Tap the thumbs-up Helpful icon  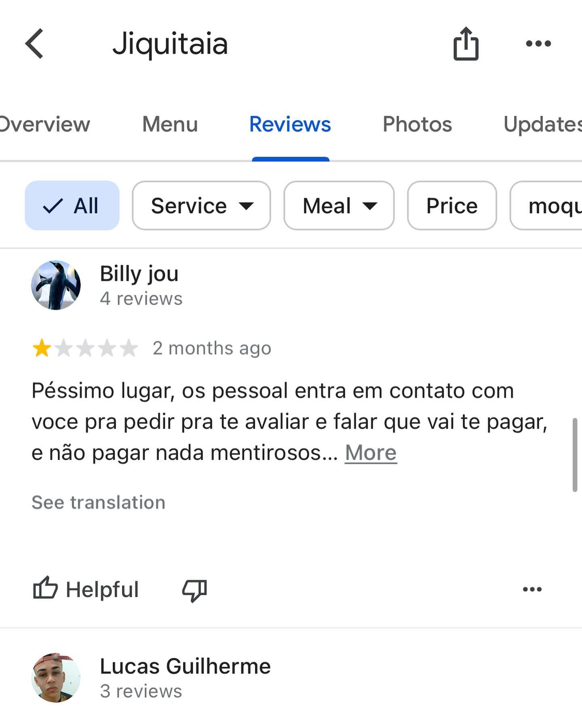pos(45,588)
